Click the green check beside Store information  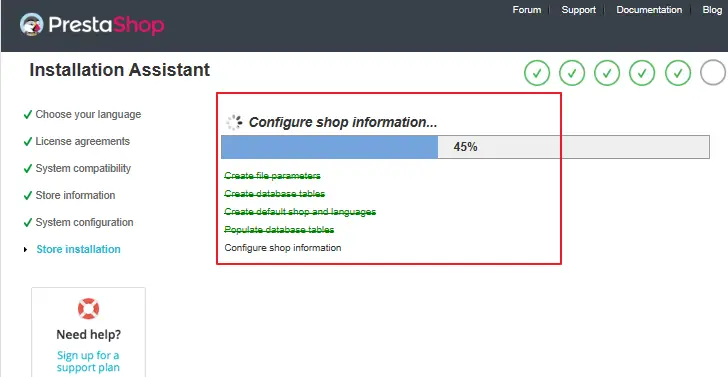(28, 195)
